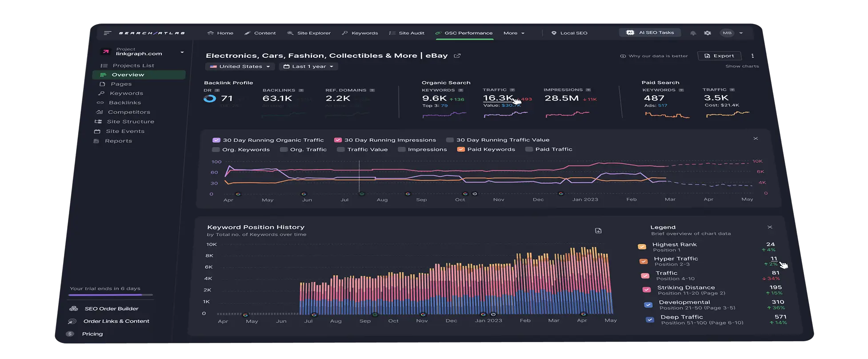Download Keyword Position History chart icon
868x359 pixels.
click(x=598, y=231)
